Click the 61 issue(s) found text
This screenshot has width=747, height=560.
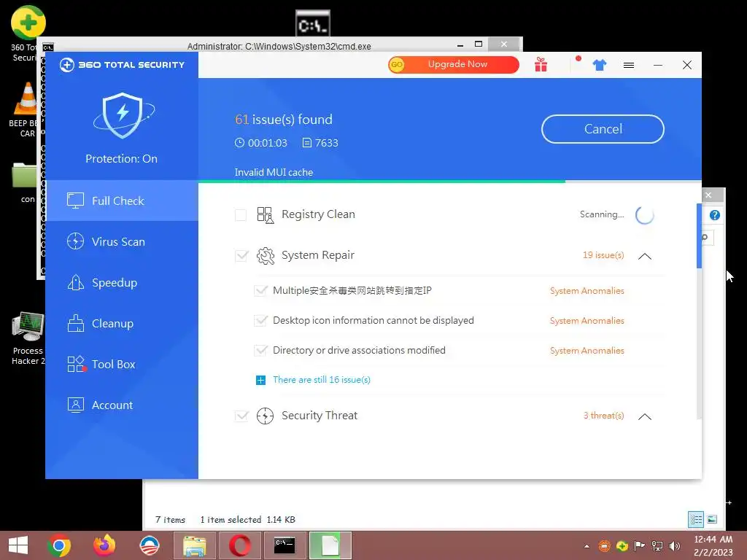point(284,120)
